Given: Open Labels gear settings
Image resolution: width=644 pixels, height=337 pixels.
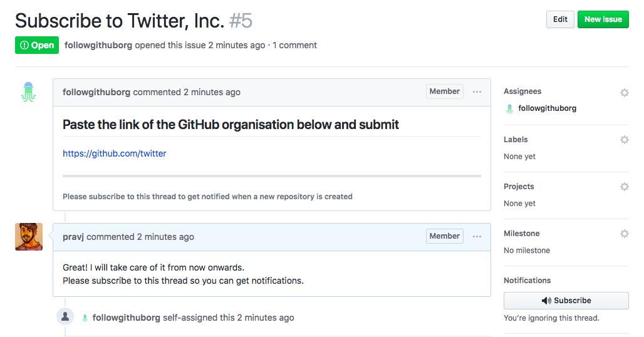Looking at the screenshot, I should (x=624, y=140).
